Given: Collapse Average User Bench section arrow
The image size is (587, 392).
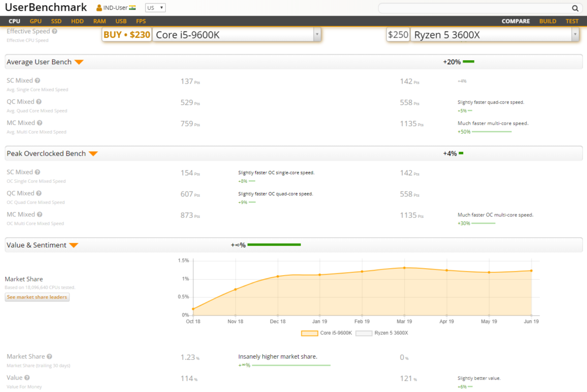Looking at the screenshot, I should click(79, 62).
